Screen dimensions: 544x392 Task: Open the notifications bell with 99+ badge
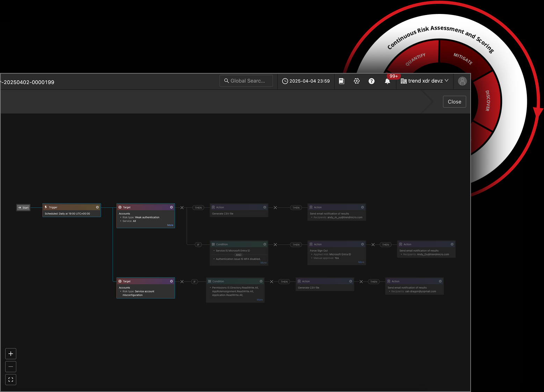point(387,81)
